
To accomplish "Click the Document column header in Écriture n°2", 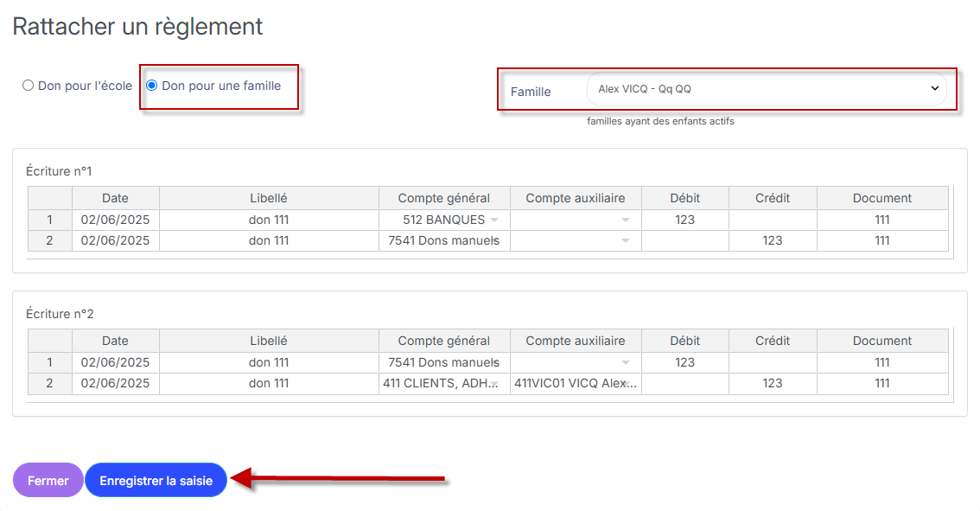I will click(881, 341).
